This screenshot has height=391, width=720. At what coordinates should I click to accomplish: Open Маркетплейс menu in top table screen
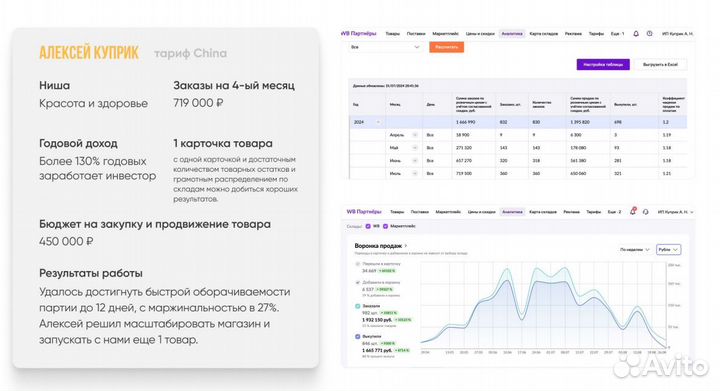pos(445,34)
